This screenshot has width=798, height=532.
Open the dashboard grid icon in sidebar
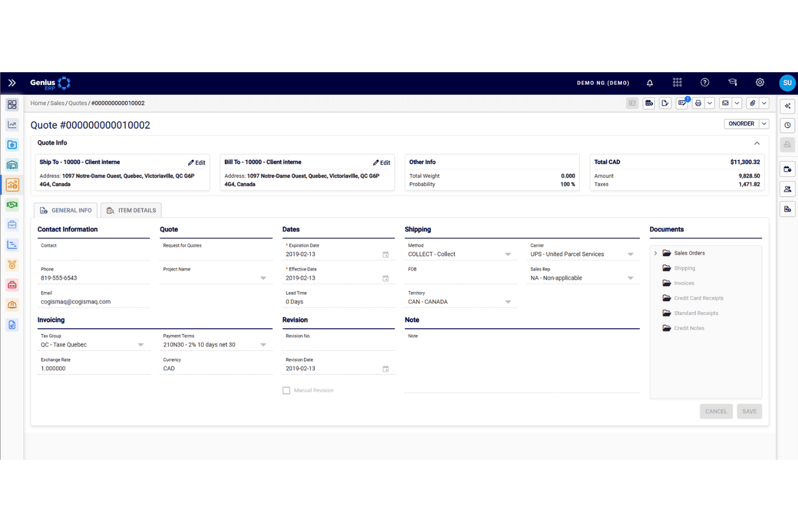(12, 105)
